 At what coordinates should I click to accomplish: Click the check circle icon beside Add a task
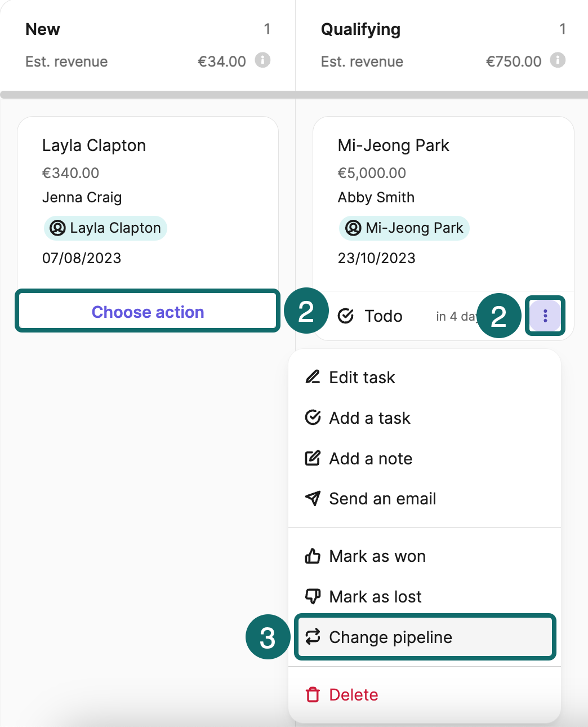click(313, 417)
